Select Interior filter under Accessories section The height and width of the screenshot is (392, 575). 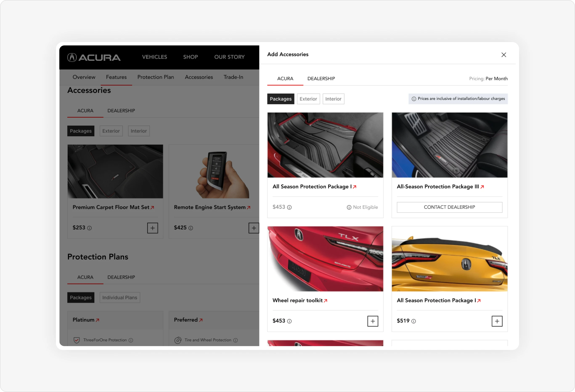139,131
